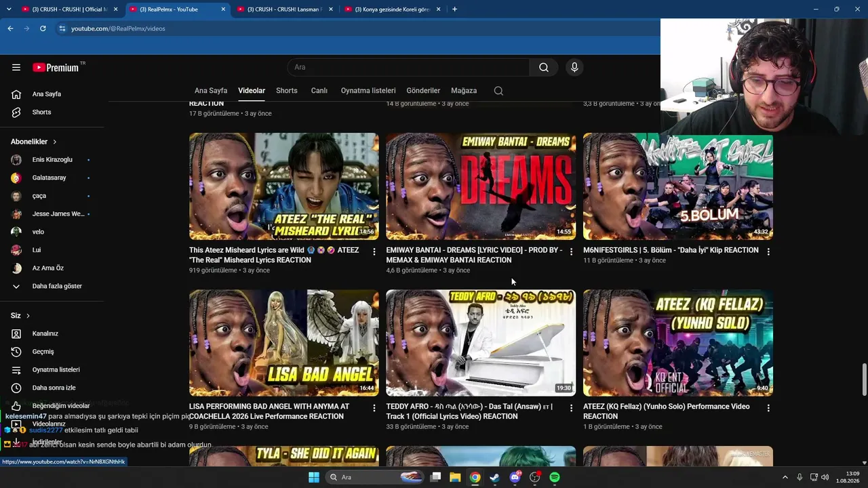
Task: Click the search magnifier button
Action: click(544, 67)
